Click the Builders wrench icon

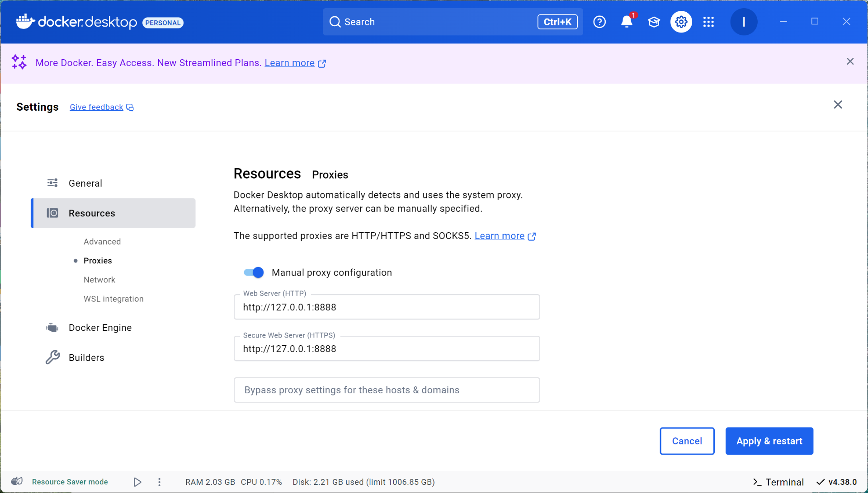coord(52,357)
